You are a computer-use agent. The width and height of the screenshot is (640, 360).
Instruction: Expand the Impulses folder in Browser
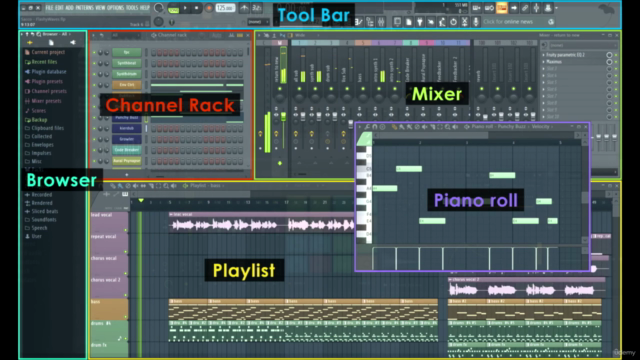click(x=38, y=153)
